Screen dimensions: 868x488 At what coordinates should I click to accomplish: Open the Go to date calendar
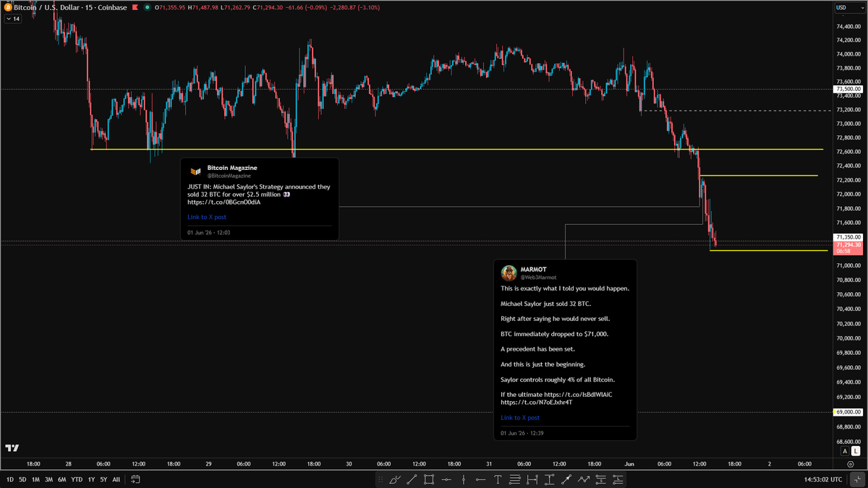tap(135, 479)
